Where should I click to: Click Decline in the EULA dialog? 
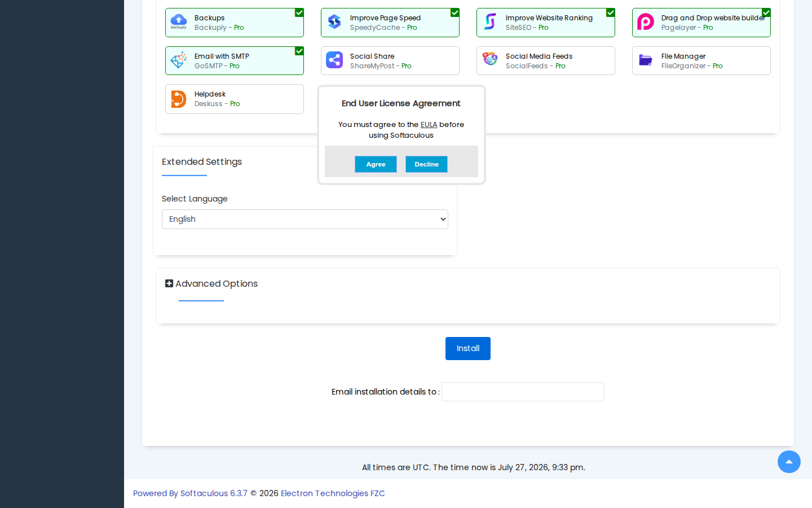pyautogui.click(x=426, y=164)
